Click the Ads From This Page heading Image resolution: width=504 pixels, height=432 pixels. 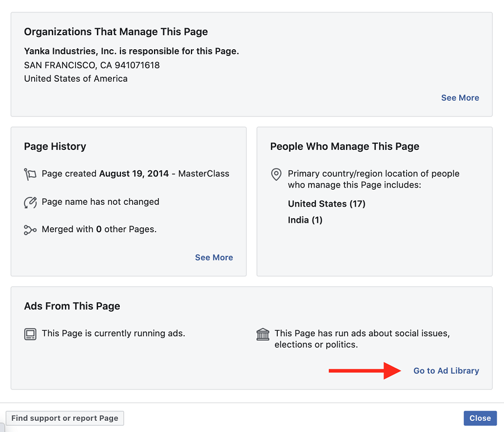(x=72, y=306)
